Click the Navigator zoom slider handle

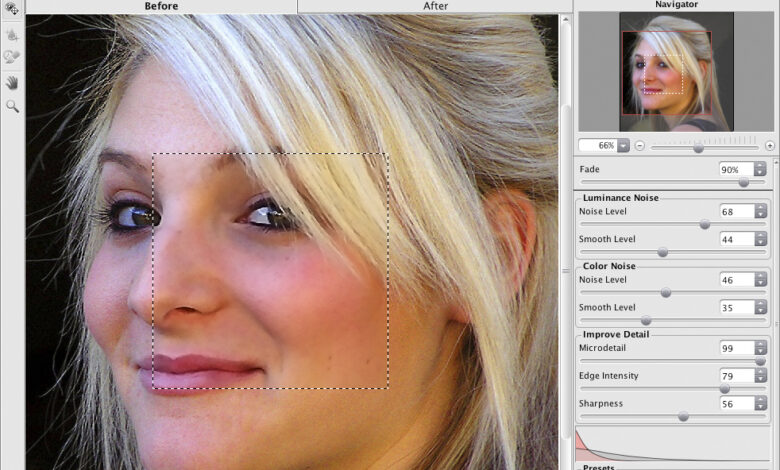click(697, 146)
